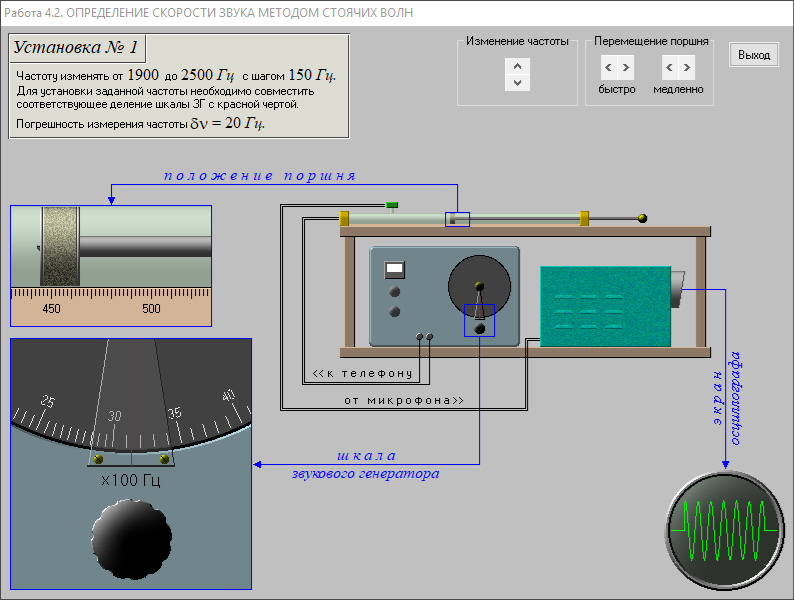Click the left yellow clamp on the tube

point(344,218)
